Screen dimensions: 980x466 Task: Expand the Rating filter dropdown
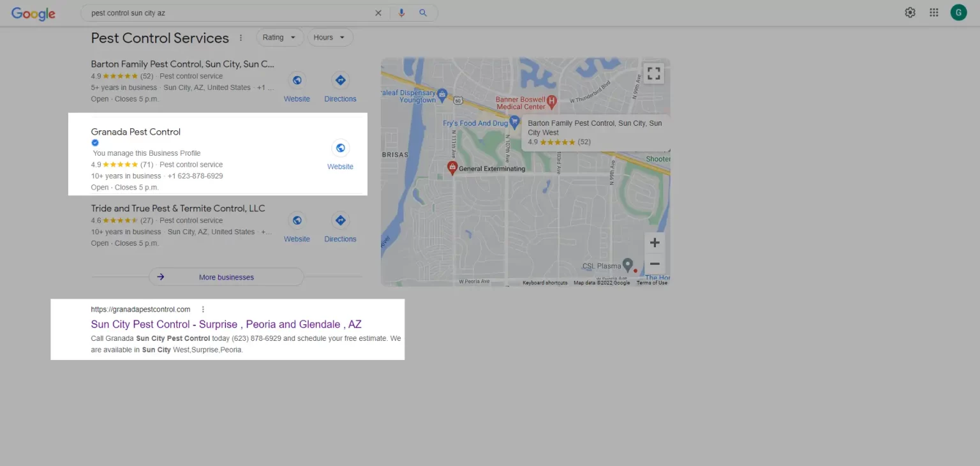point(279,38)
